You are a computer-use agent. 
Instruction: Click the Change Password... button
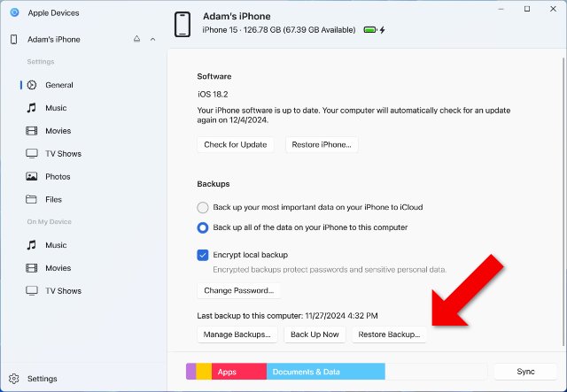click(x=238, y=290)
